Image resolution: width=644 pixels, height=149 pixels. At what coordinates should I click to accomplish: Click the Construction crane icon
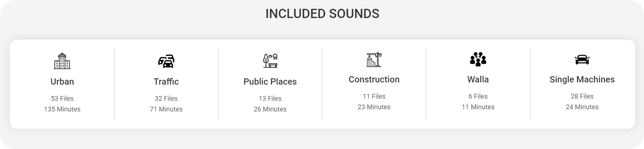pos(374,60)
